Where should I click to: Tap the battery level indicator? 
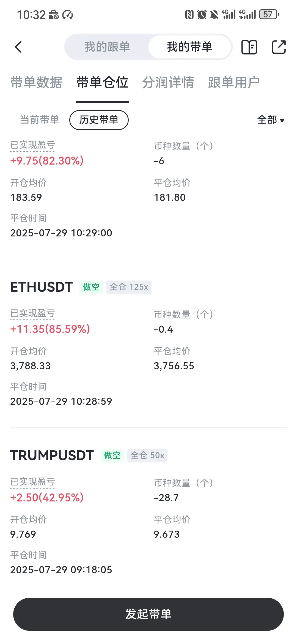pyautogui.click(x=269, y=14)
